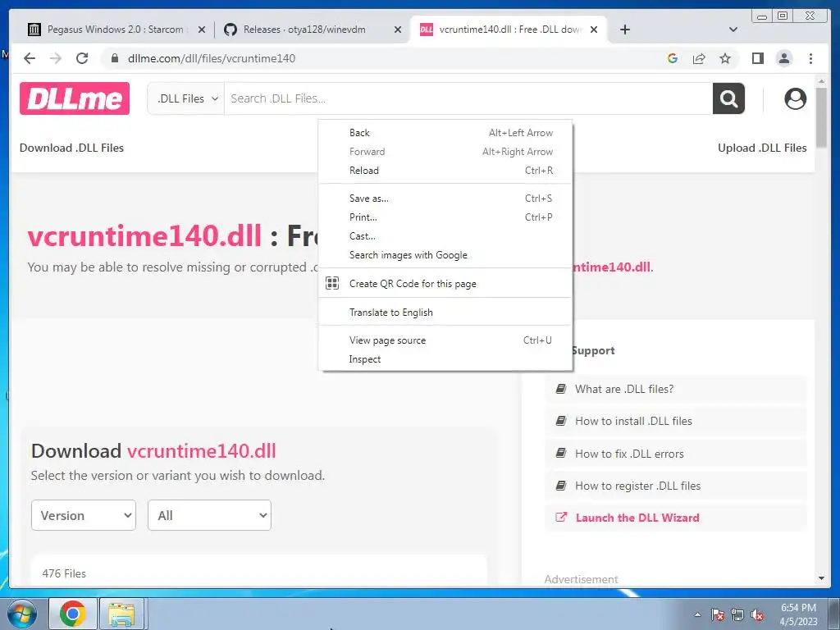
Task: Open the DLLme user account icon
Action: tap(795, 98)
